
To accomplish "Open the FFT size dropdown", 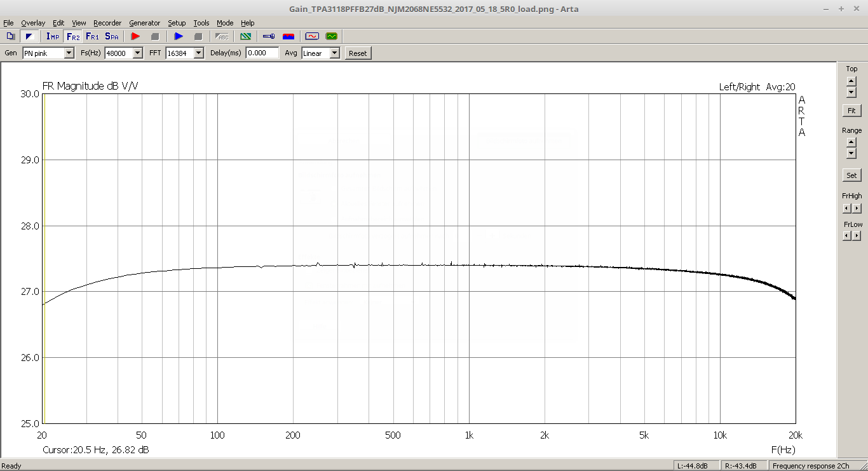I will click(x=198, y=53).
